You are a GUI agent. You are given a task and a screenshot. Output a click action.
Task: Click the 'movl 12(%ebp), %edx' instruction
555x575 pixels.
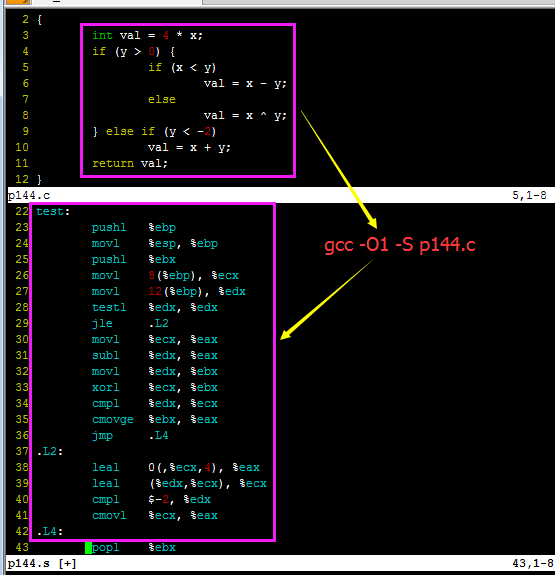[168, 292]
